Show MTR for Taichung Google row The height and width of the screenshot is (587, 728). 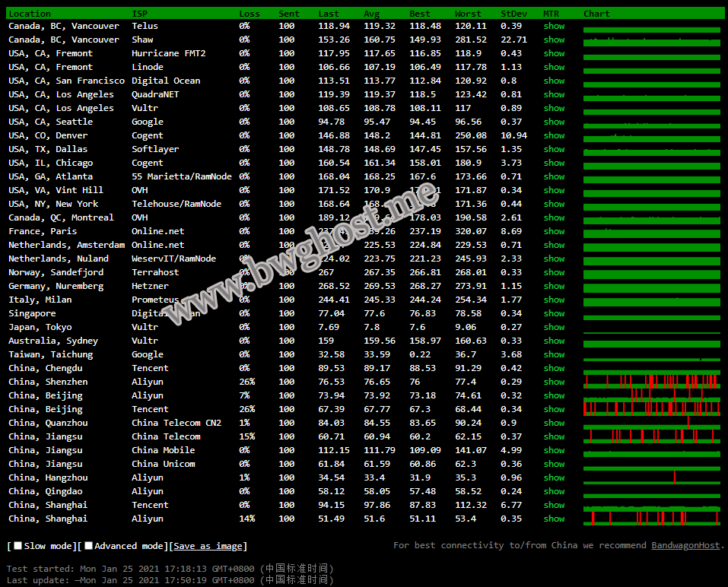pos(555,354)
